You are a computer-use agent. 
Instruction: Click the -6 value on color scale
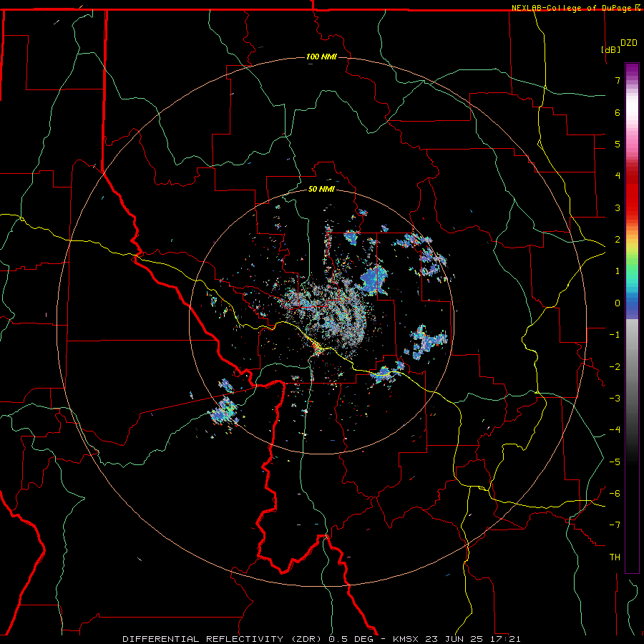click(615, 493)
